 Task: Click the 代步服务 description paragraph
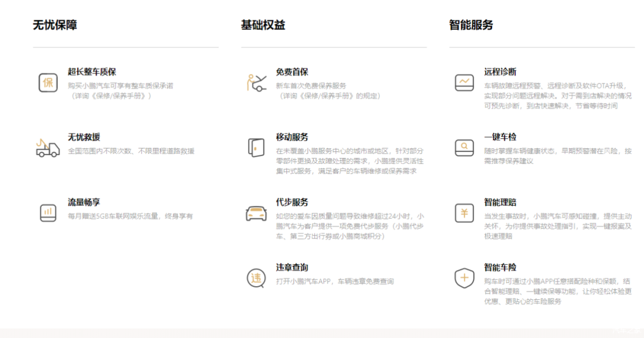coord(350,227)
